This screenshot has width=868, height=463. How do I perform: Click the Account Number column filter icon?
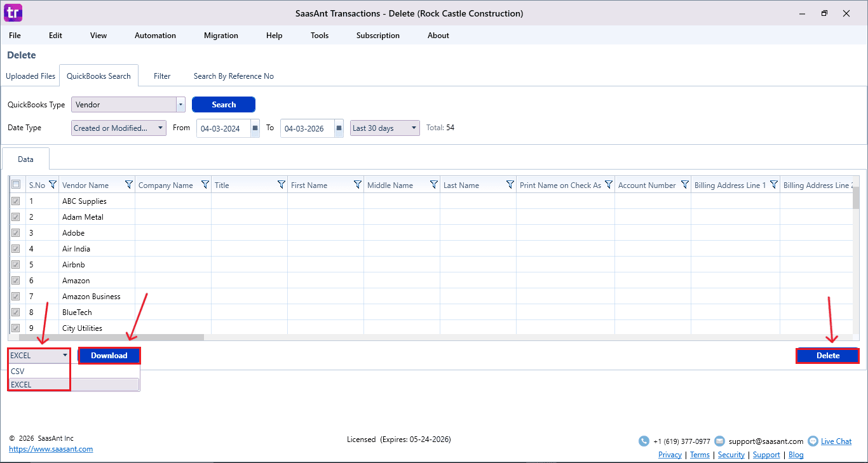pos(685,185)
